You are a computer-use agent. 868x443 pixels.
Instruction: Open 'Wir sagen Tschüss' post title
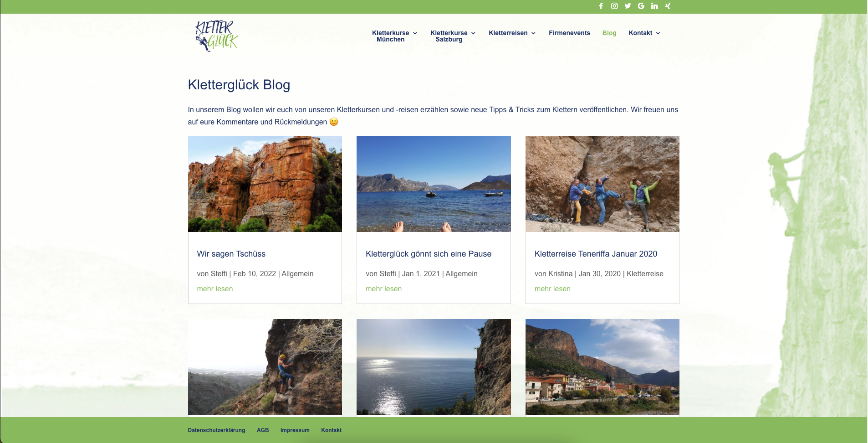[x=231, y=254]
